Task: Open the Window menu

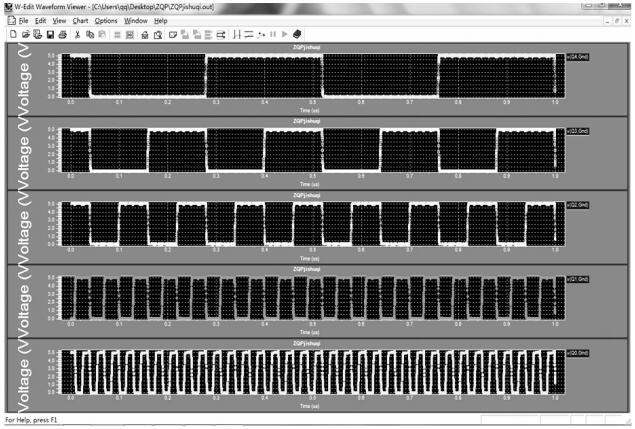Action: (x=136, y=21)
